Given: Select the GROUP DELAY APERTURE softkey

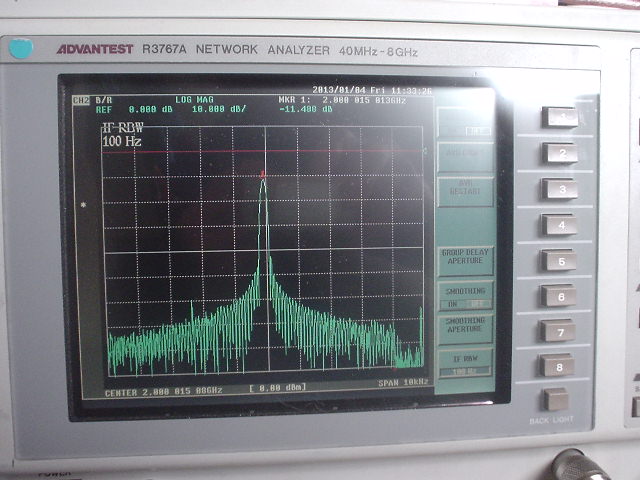Looking at the screenshot, I should click(x=465, y=259).
